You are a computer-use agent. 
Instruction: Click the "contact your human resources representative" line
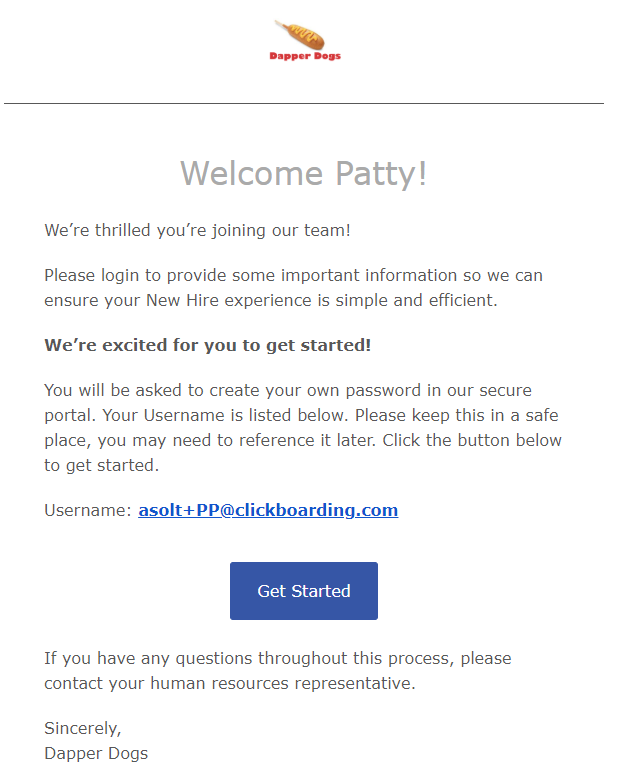[x=228, y=684]
